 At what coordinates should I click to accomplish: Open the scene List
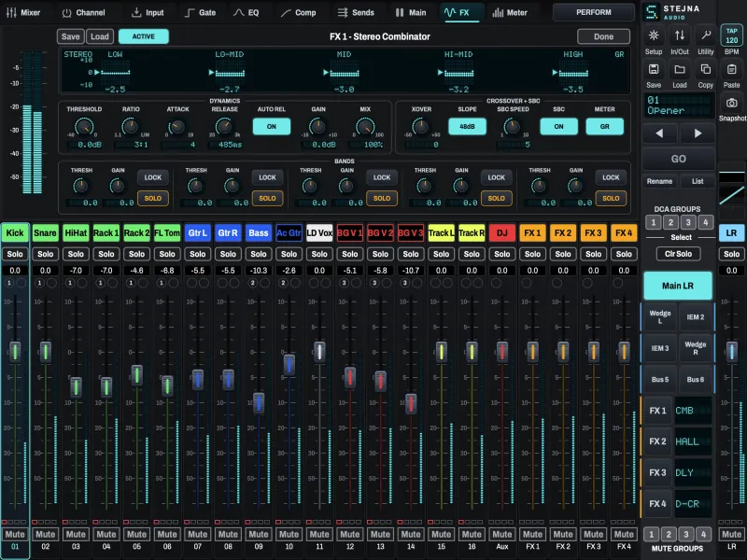(x=698, y=181)
